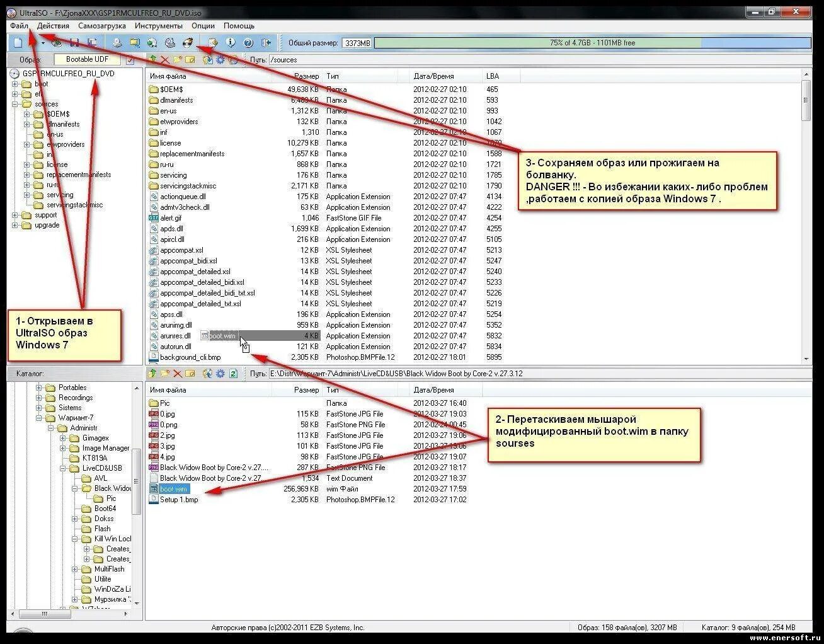The height and width of the screenshot is (644, 824).
Task: Click the Mount to virtual drive icon
Action: click(x=169, y=43)
